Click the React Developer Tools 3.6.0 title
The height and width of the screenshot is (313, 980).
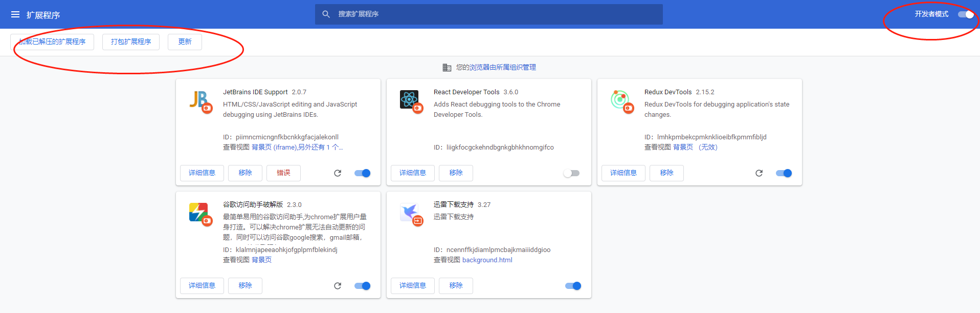[x=476, y=92]
